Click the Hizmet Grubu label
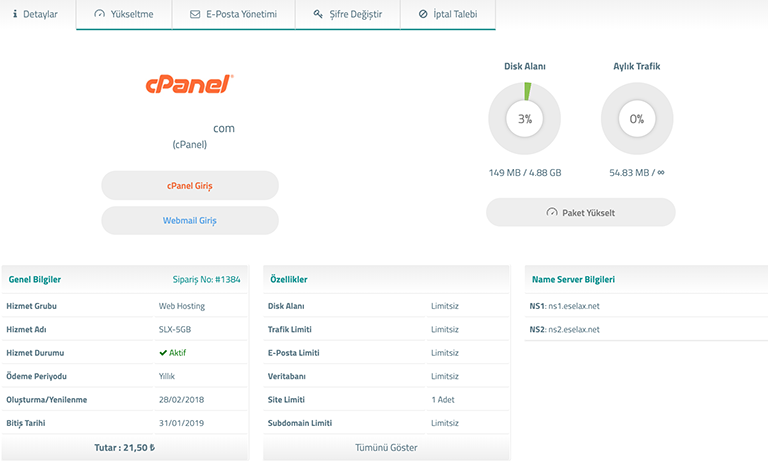Viewport: 768px width, 472px height. click(x=31, y=306)
